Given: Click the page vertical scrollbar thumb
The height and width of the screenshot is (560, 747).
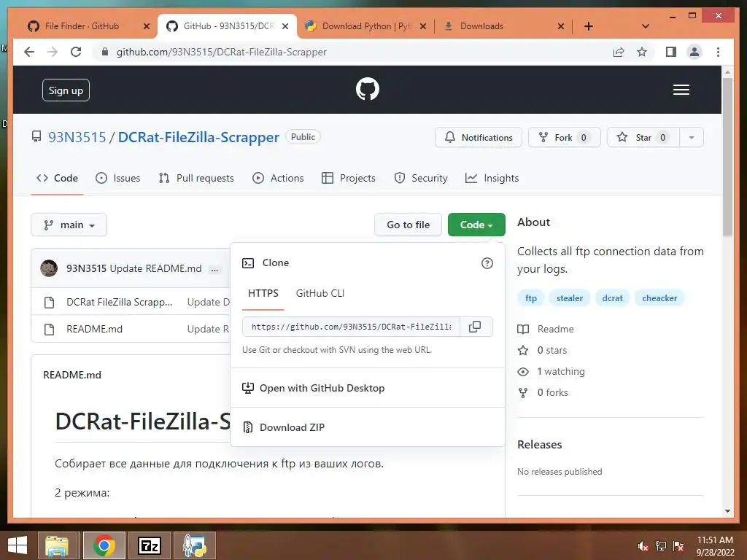Looking at the screenshot, I should [x=727, y=157].
